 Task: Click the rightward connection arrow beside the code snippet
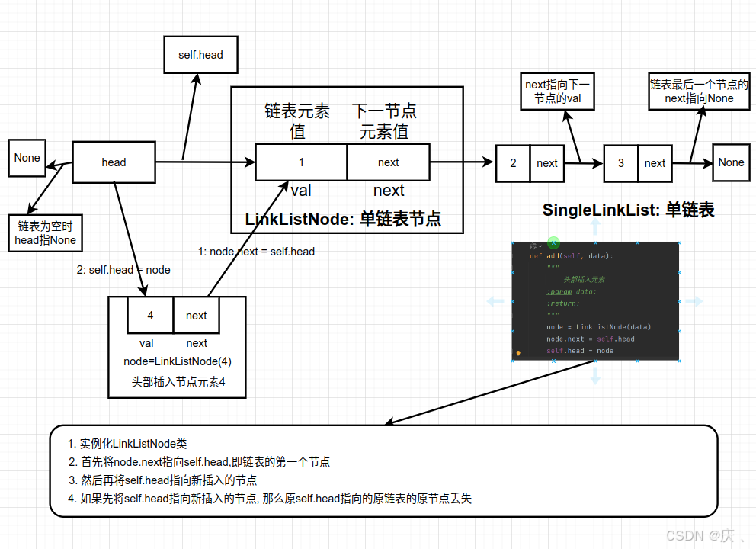coord(694,301)
